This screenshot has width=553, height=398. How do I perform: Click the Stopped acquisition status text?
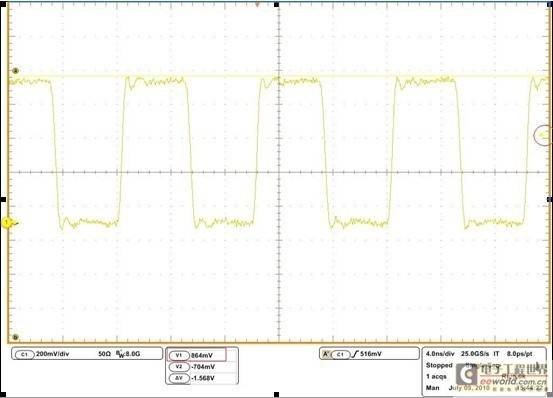pyautogui.click(x=439, y=365)
